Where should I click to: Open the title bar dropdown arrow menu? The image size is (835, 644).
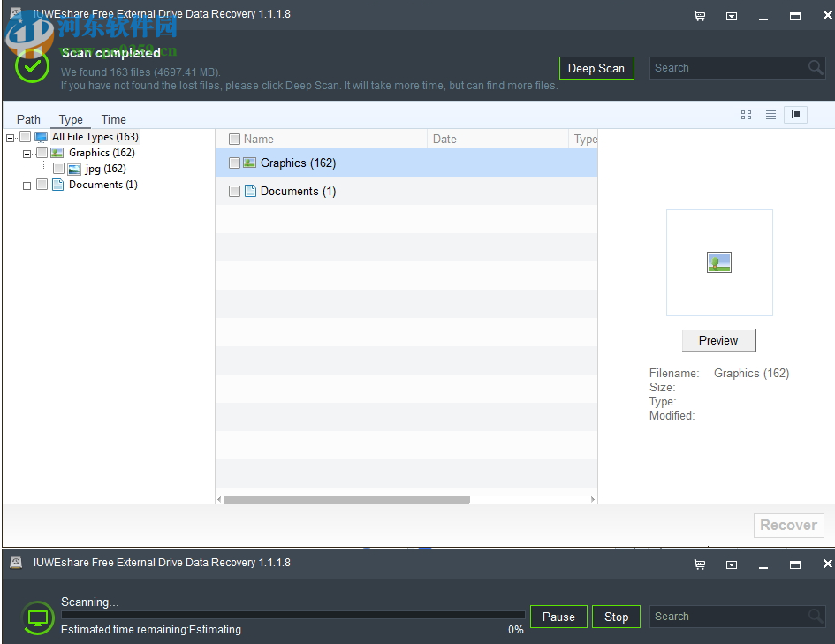[732, 15]
